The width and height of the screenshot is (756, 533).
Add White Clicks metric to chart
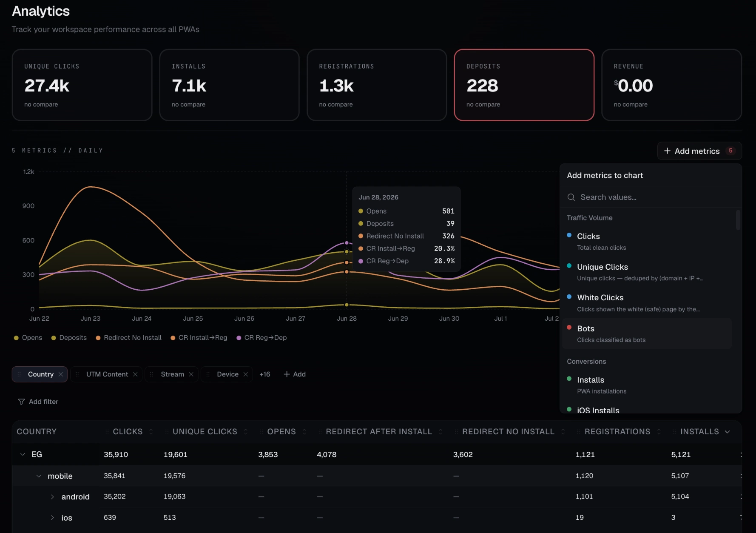647,303
